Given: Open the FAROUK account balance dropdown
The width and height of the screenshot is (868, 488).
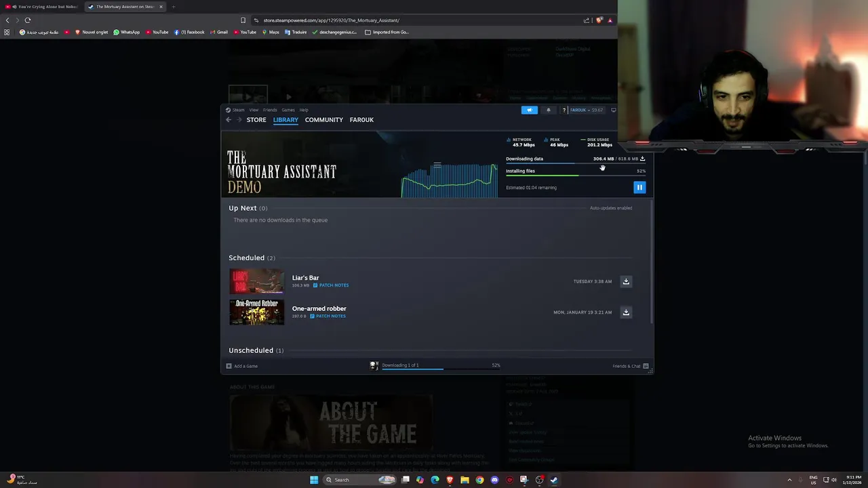Looking at the screenshot, I should tap(587, 110).
